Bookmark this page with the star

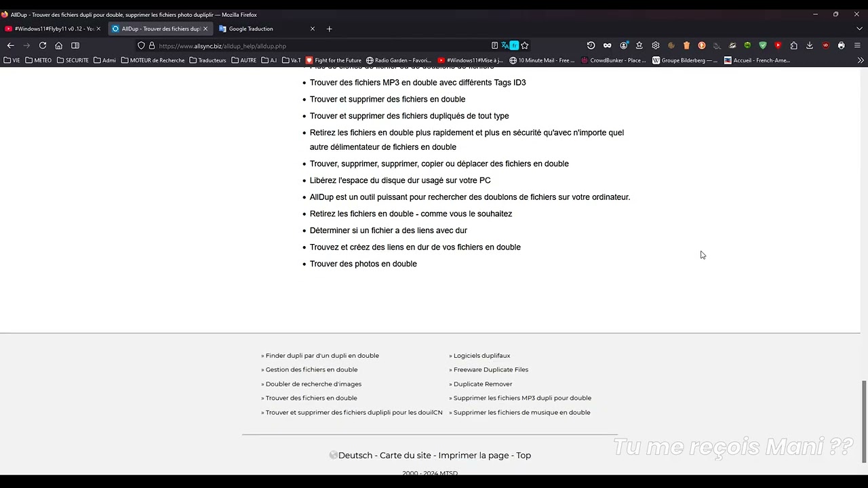(525, 45)
